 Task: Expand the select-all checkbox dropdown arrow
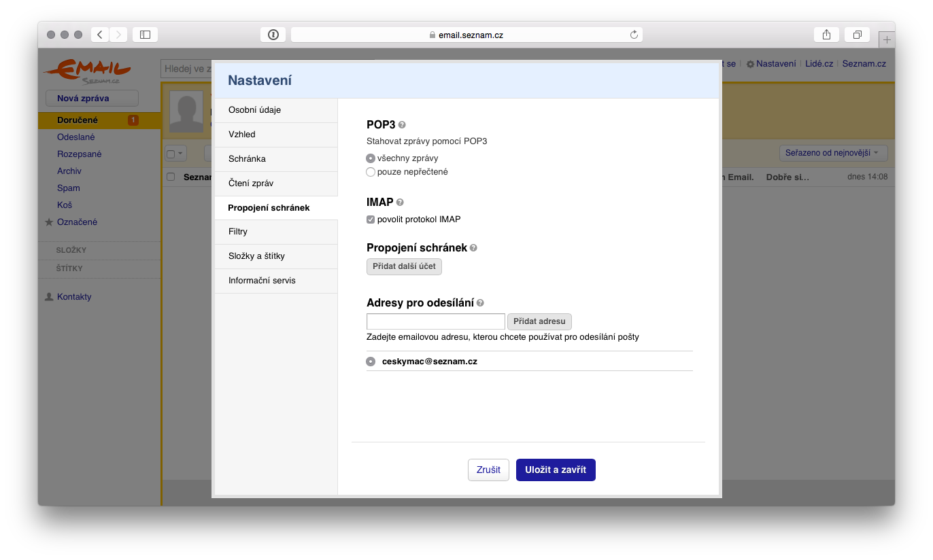(x=180, y=154)
